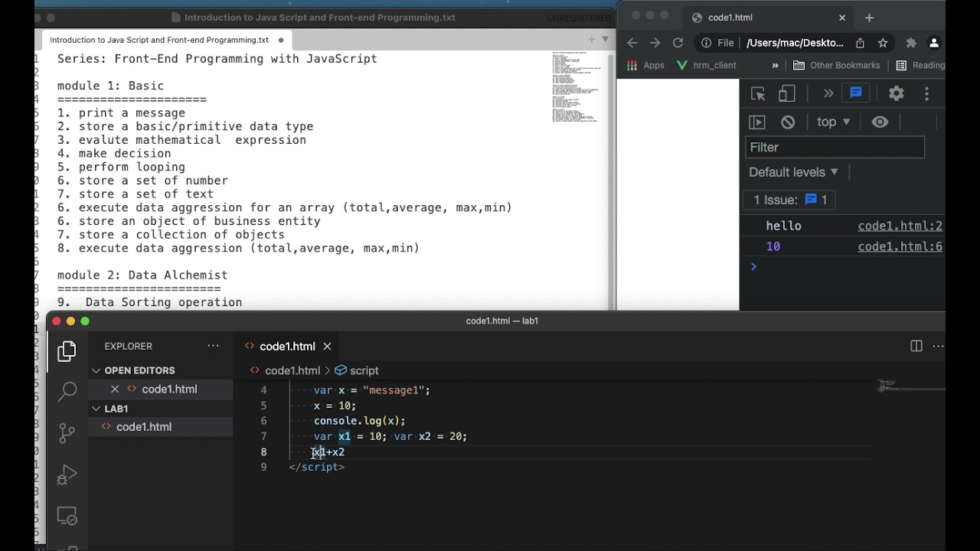Open Apps bookmark shortcut
The height and width of the screenshot is (551, 980).
pyautogui.click(x=645, y=65)
